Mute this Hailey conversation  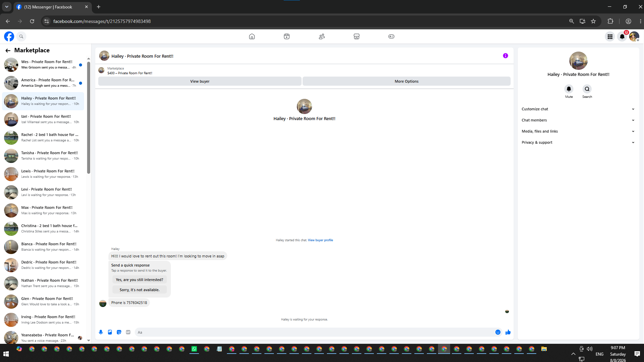pyautogui.click(x=569, y=89)
